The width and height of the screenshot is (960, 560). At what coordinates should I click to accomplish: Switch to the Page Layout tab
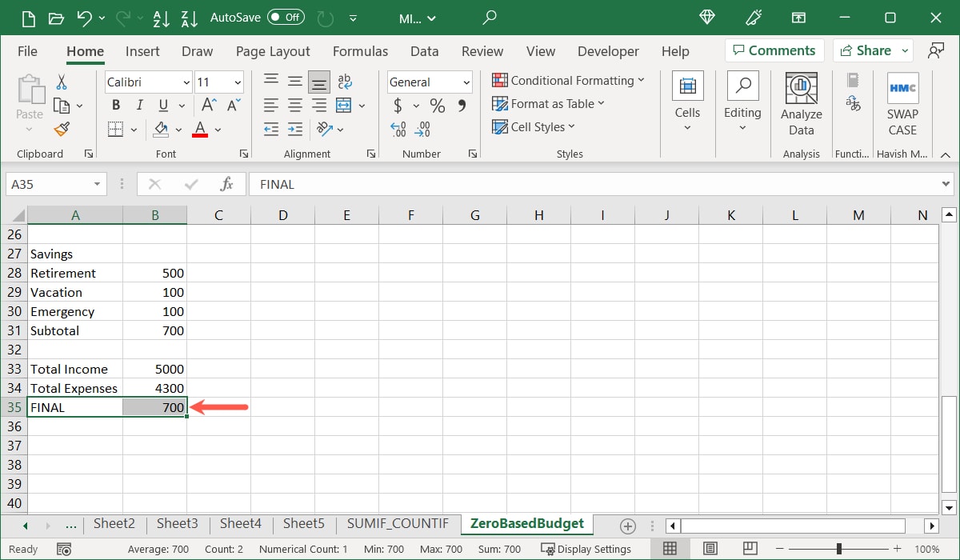point(273,51)
